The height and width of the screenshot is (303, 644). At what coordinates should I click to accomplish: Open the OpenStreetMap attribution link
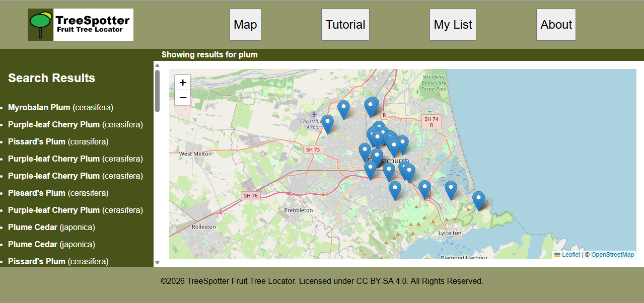pyautogui.click(x=612, y=255)
